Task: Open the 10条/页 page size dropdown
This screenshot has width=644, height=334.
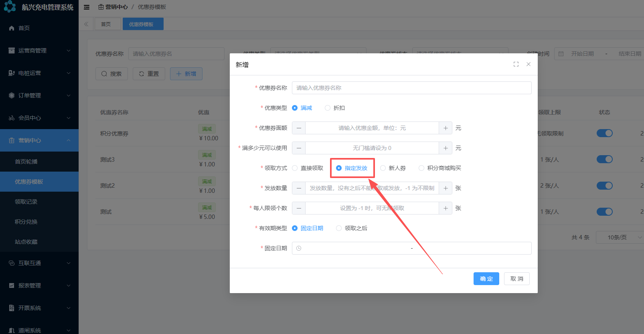Action: pos(620,237)
